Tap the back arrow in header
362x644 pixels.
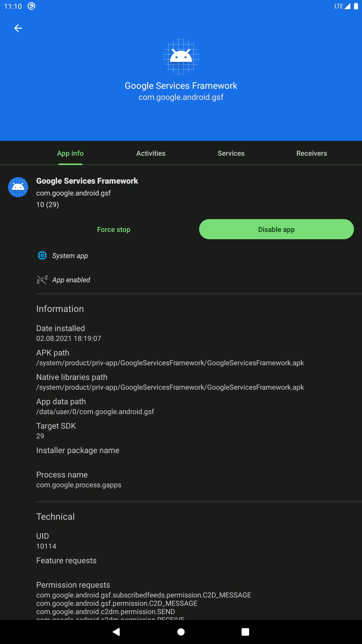click(x=18, y=28)
